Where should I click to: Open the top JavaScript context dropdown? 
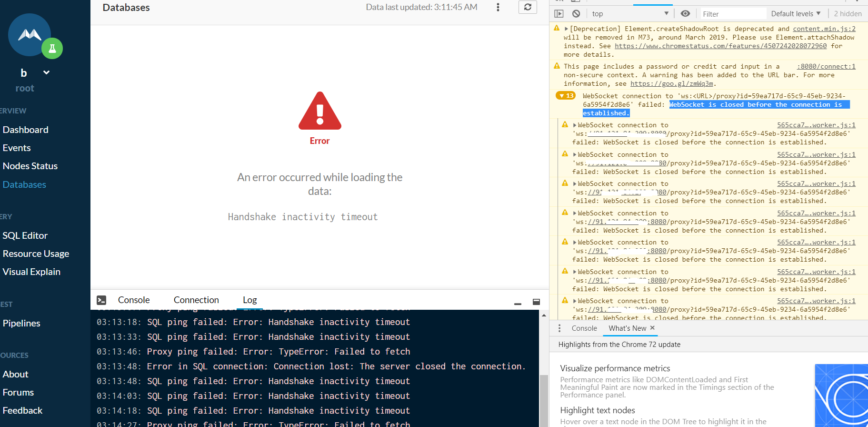click(x=630, y=14)
